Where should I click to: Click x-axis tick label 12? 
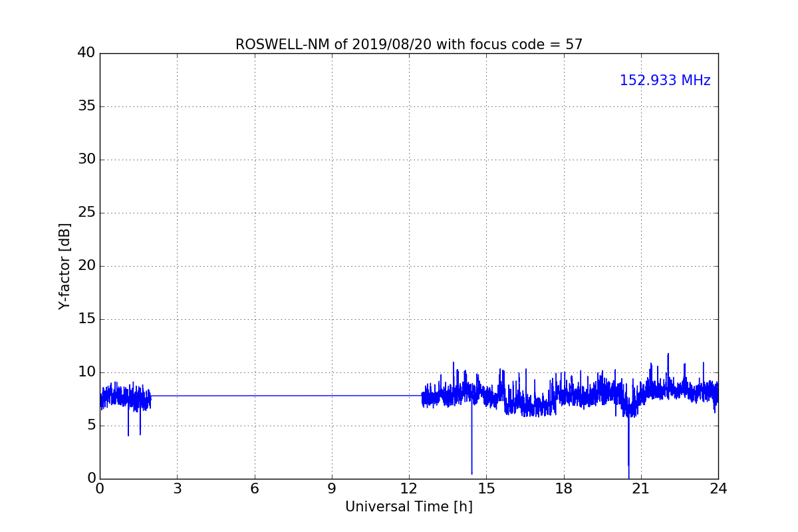click(409, 489)
